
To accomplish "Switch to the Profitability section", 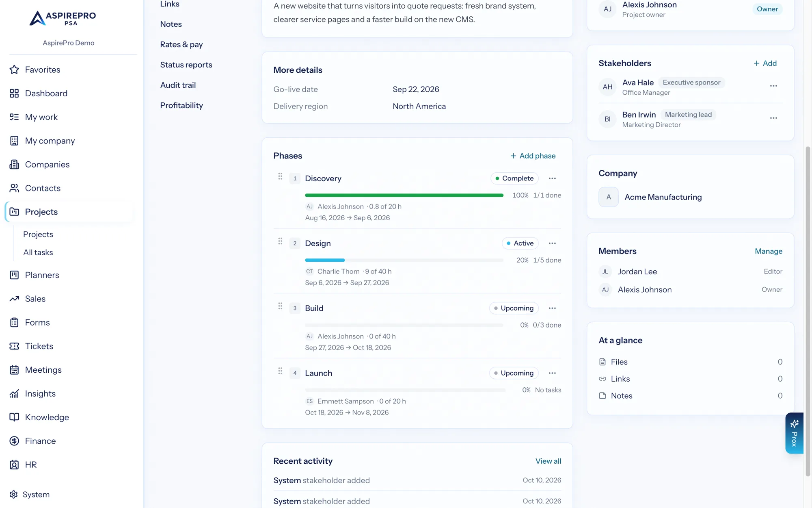I will coord(181,105).
